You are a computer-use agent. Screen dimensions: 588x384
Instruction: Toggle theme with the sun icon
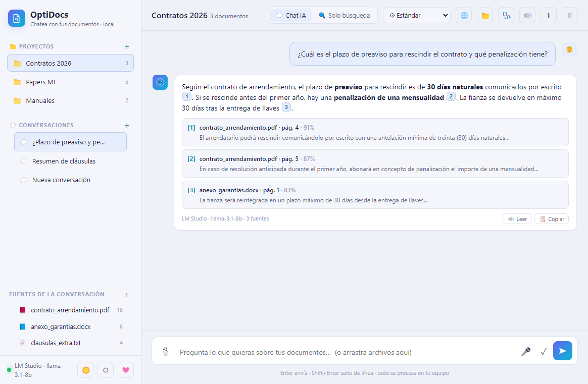[x=85, y=370]
